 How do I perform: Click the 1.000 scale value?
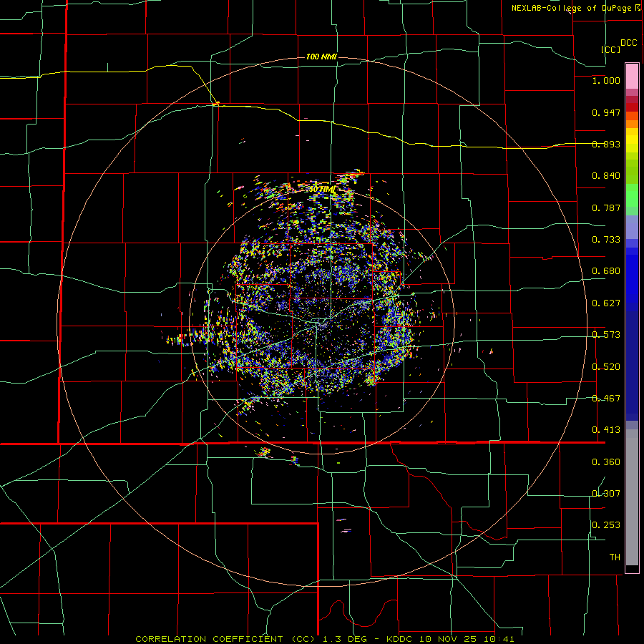pyautogui.click(x=606, y=80)
